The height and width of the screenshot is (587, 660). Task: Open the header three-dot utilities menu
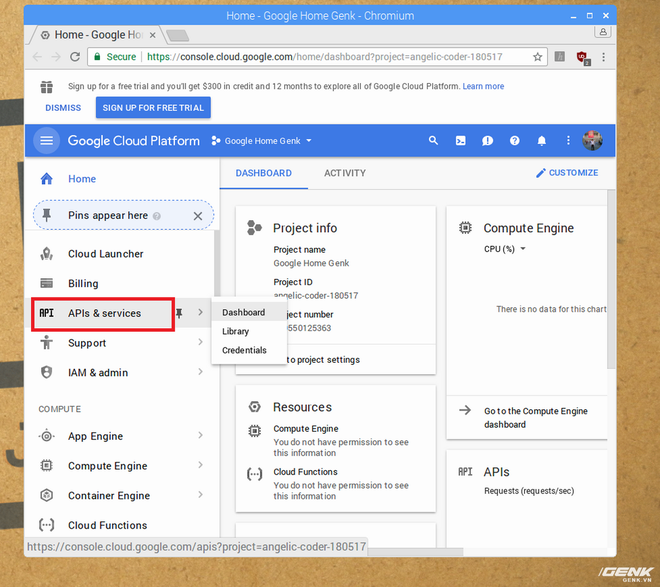coord(568,141)
